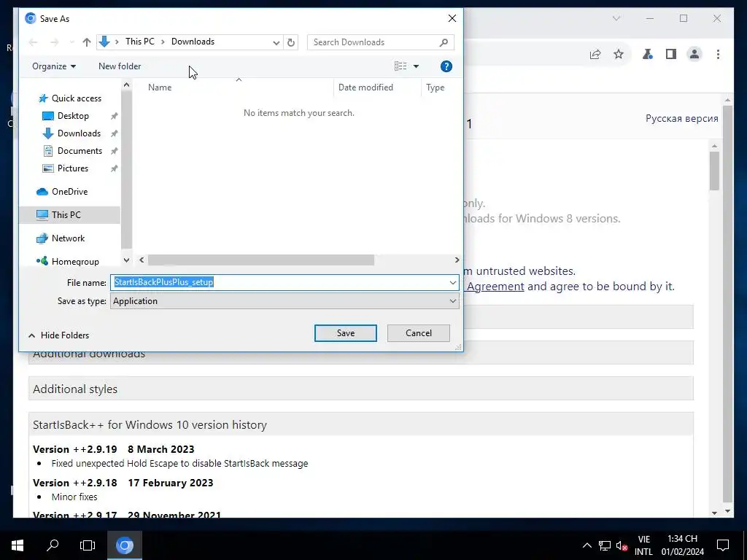The width and height of the screenshot is (747, 560).
Task: Open Chrome profile avatar icon
Action: (x=694, y=54)
